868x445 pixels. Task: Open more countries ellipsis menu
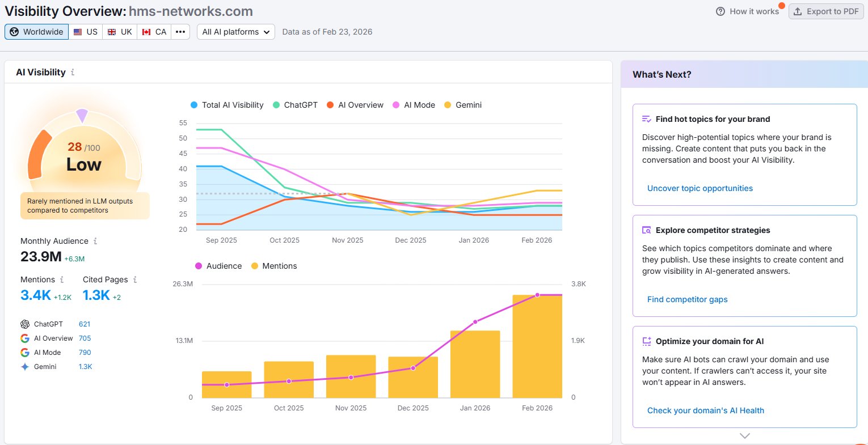coord(180,32)
